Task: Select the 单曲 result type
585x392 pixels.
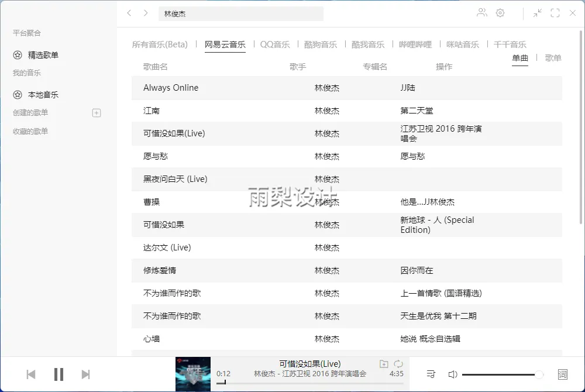Action: pos(519,58)
